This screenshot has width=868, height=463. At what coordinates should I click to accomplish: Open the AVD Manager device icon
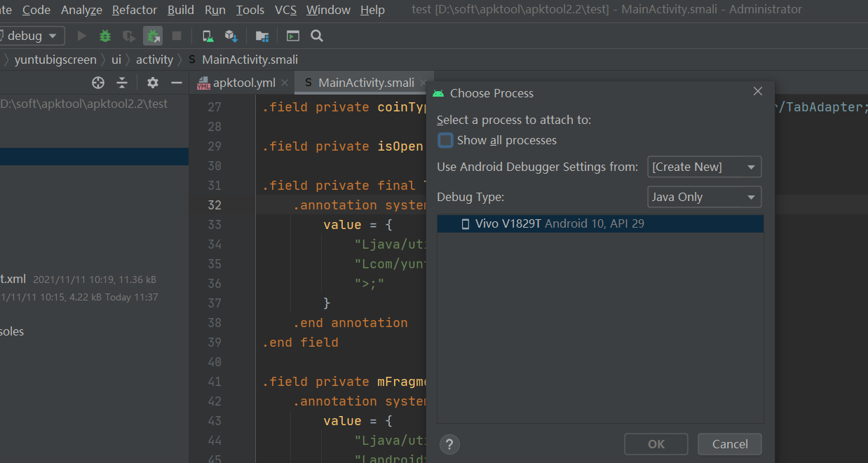pyautogui.click(x=208, y=35)
